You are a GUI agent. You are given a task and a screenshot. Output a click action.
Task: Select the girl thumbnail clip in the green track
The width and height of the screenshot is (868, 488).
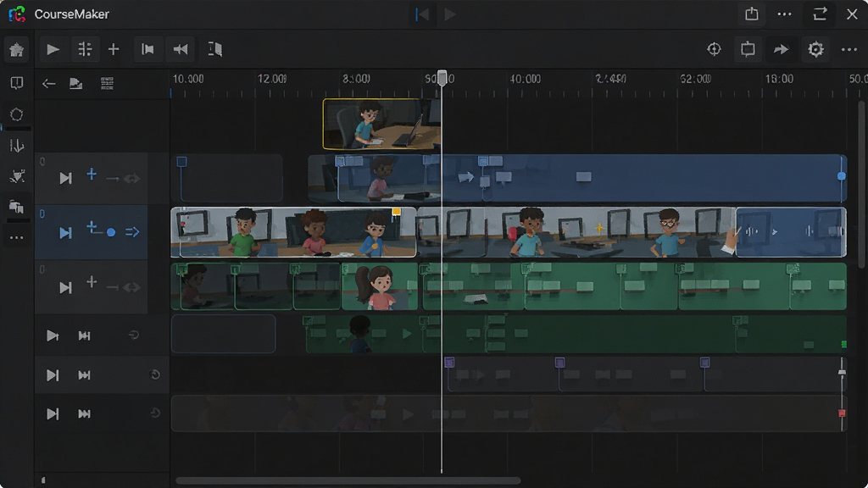pyautogui.click(x=380, y=286)
